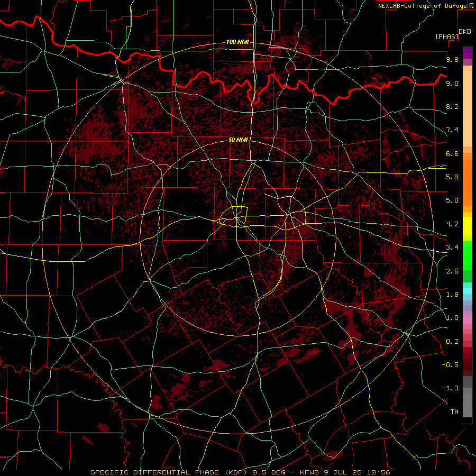Click the 9.0 scale value
476x476 pixels.
(452, 83)
